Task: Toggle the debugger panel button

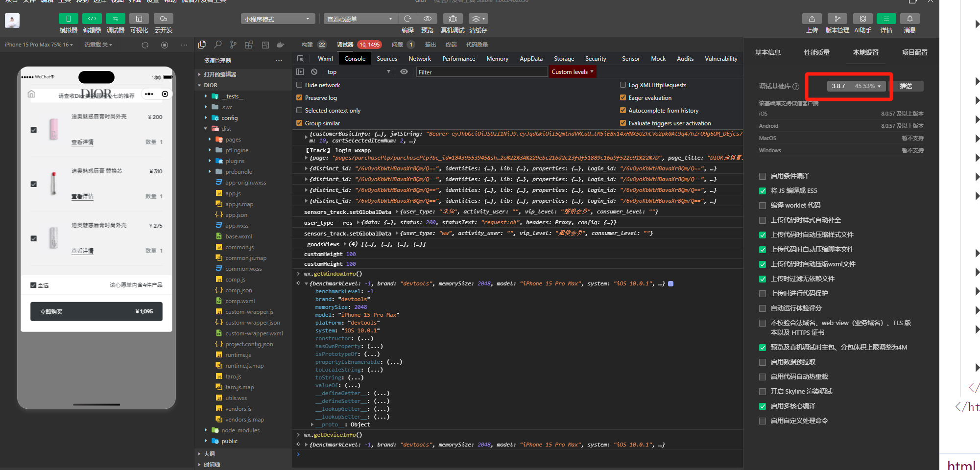Action: (116, 19)
